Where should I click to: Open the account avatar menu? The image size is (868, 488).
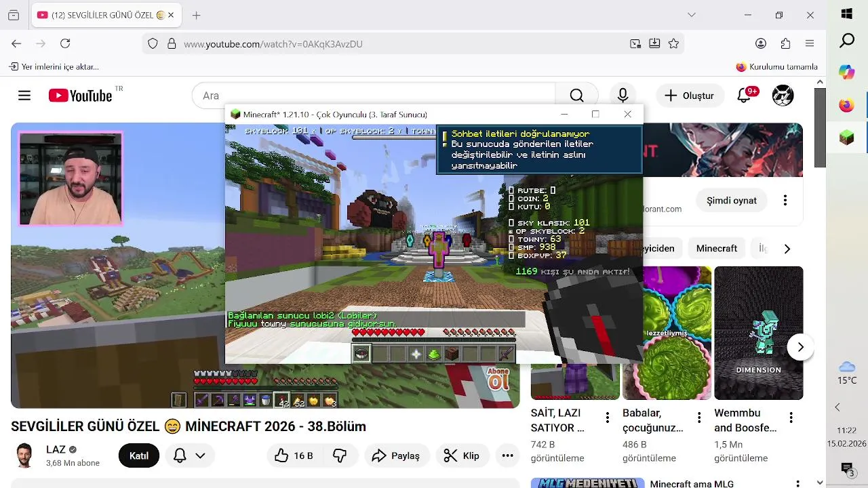pyautogui.click(x=783, y=96)
